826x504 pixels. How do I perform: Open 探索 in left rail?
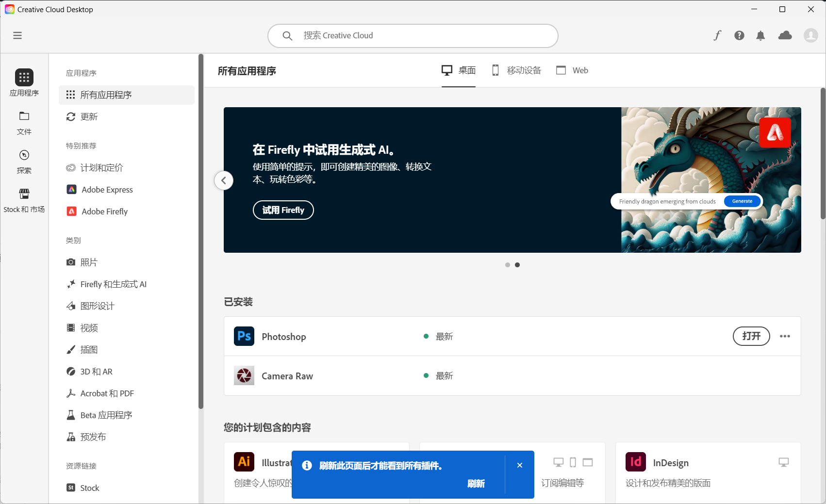click(x=24, y=162)
